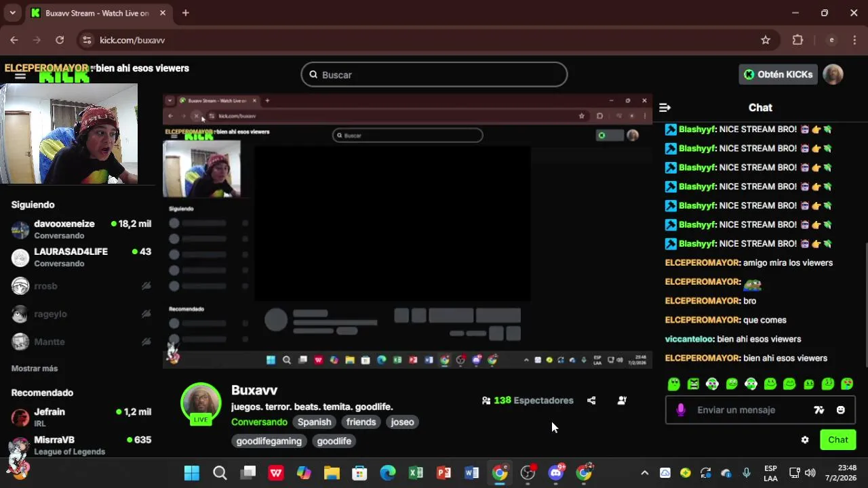This screenshot has height=488, width=868.
Task: Click the angry square-face quick emote
Action: point(693,384)
